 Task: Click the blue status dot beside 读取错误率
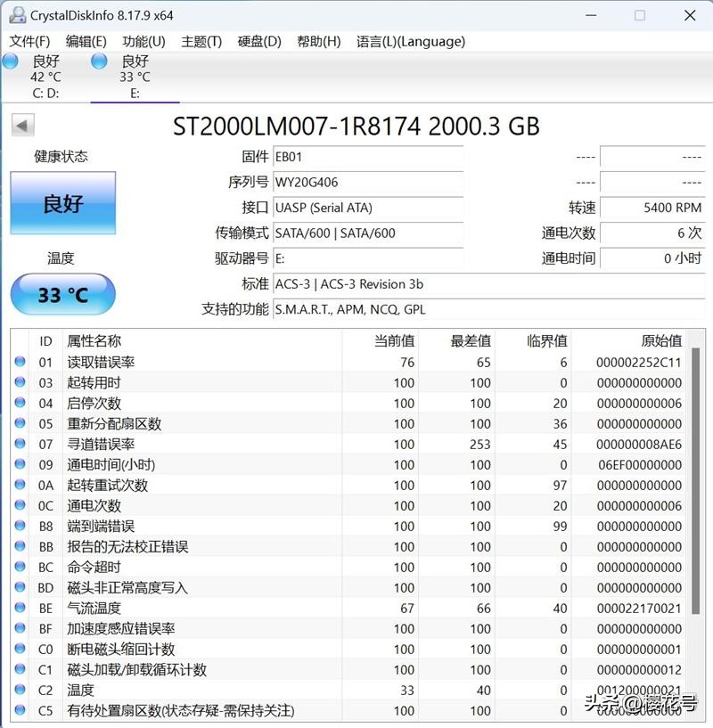click(20, 362)
